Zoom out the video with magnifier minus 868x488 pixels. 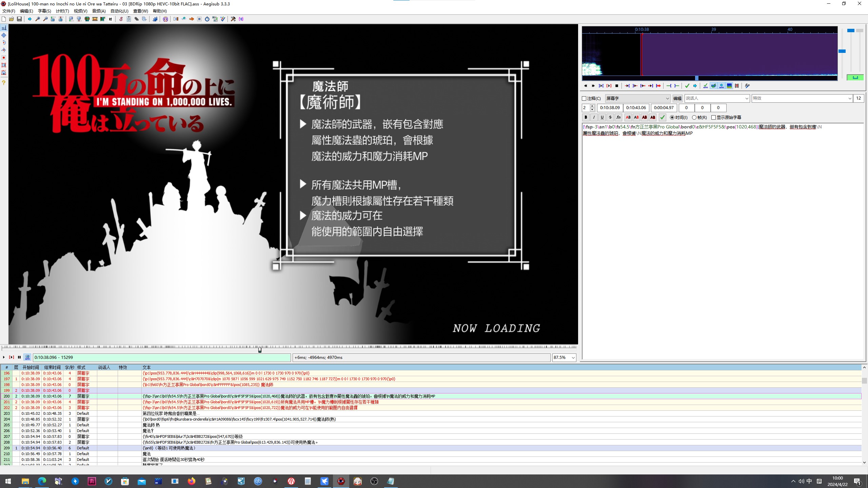(x=45, y=19)
